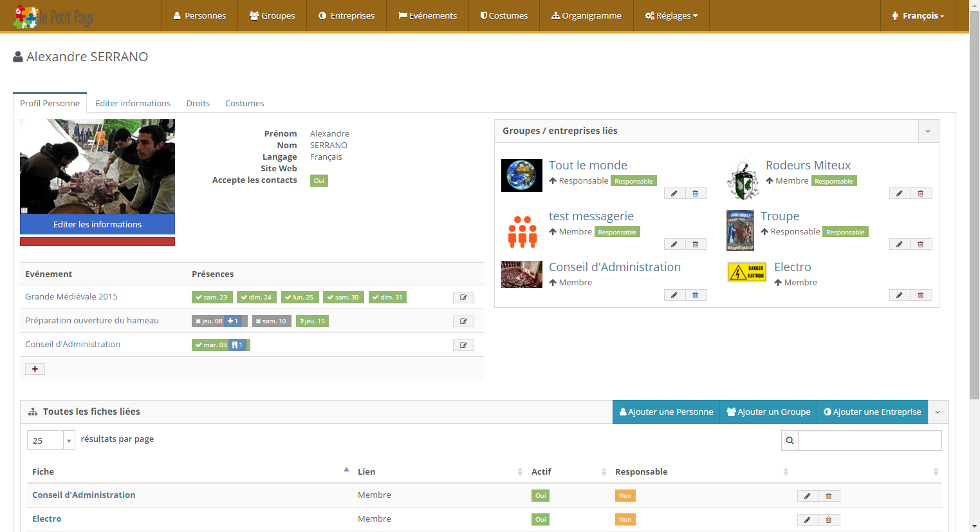Open Grande Médiévale 2015 event link
Image resolution: width=980 pixels, height=532 pixels.
[x=71, y=297]
